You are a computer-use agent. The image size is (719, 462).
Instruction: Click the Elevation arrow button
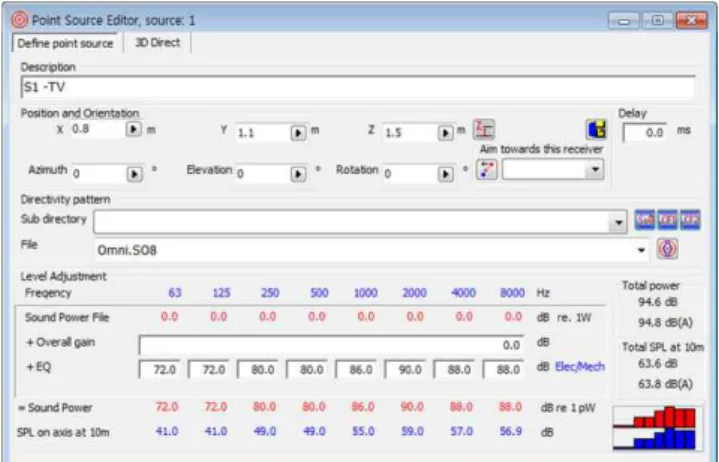point(299,174)
